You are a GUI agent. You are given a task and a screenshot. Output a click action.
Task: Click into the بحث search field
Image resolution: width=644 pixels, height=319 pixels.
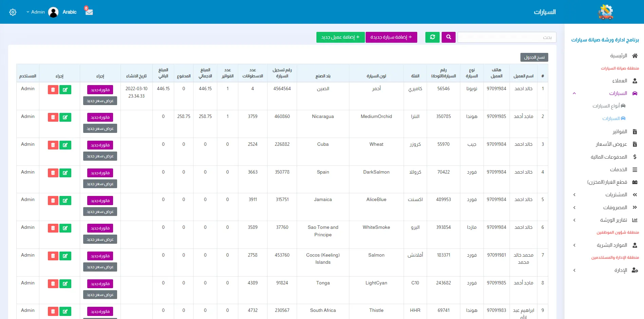(507, 37)
